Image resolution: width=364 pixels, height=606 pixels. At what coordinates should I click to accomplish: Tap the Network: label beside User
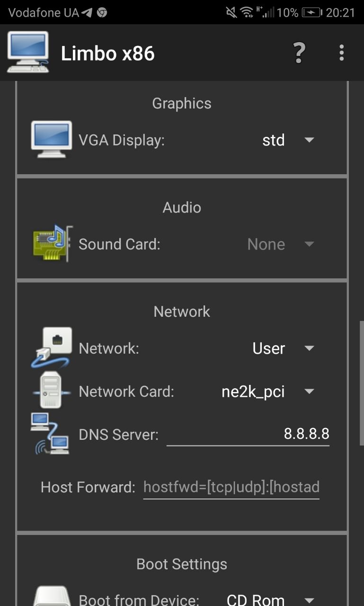109,348
